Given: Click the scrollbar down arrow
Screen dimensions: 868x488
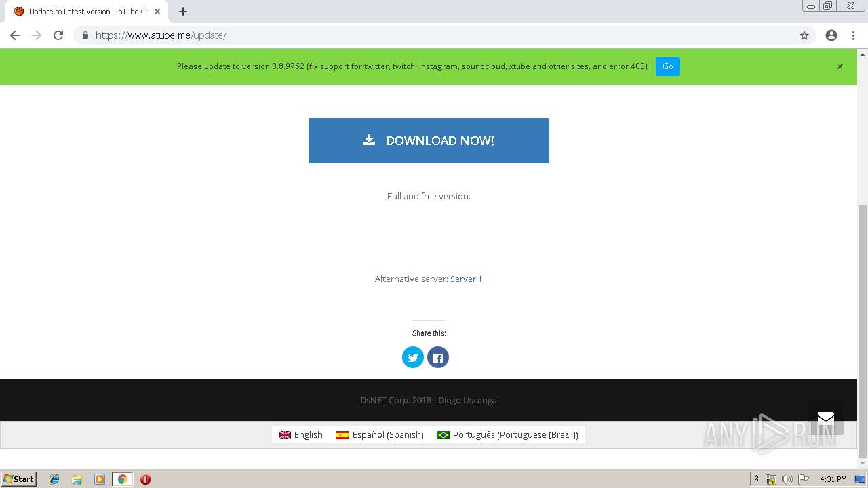Looking at the screenshot, I should 863,463.
